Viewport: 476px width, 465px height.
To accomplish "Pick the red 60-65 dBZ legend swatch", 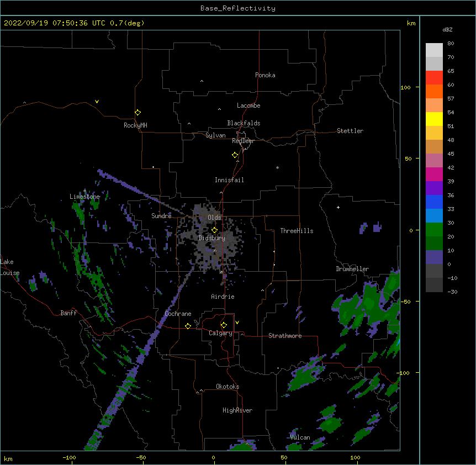I will coord(434,77).
